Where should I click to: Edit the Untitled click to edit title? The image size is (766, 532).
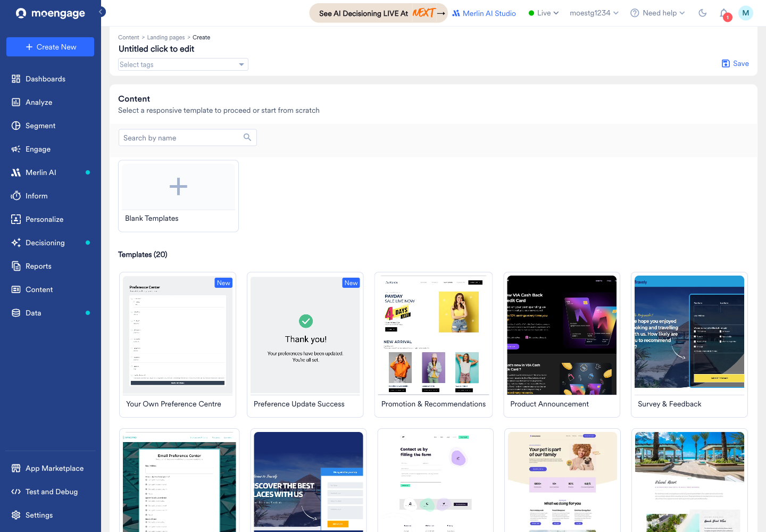point(156,49)
